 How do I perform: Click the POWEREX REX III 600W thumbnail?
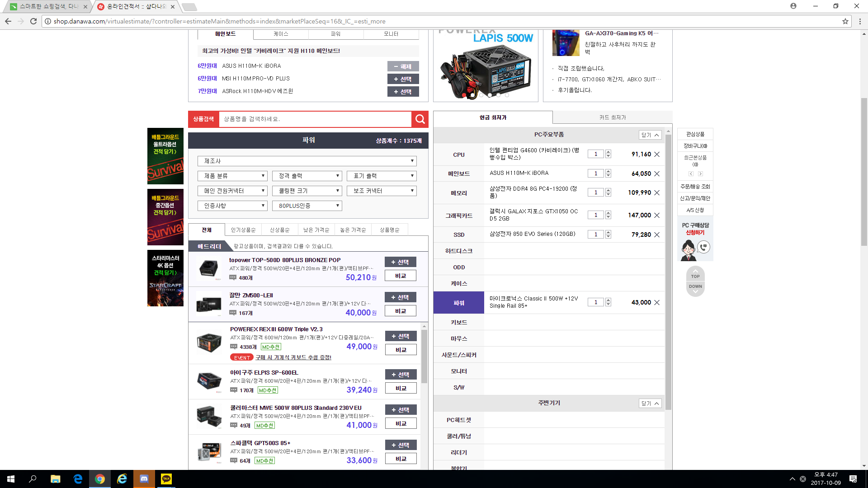209,343
